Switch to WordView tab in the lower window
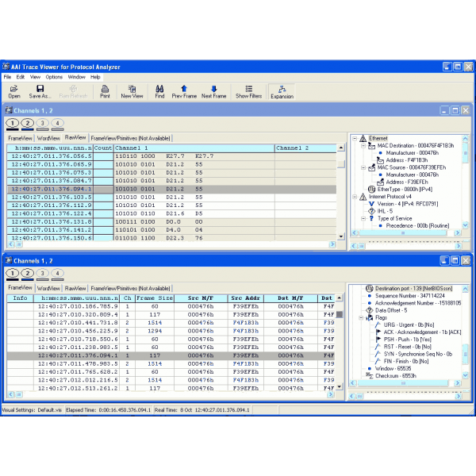The height and width of the screenshot is (476, 476). 48,288
